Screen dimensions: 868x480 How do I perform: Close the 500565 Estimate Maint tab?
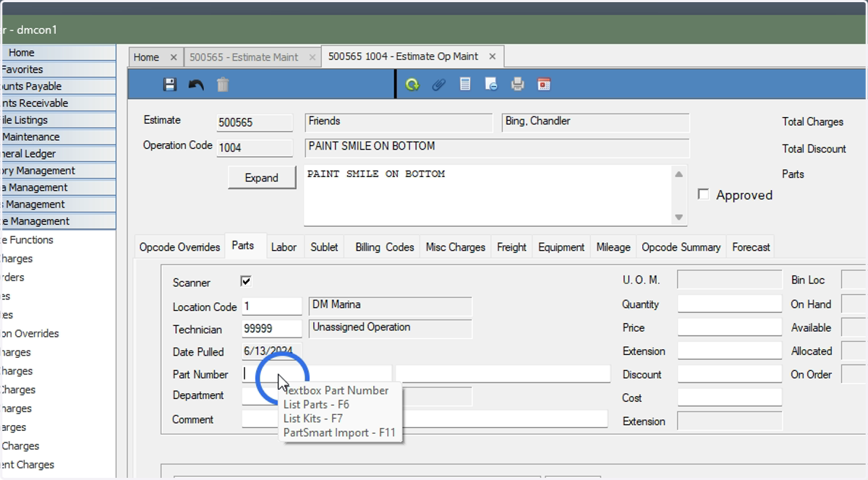[x=312, y=57]
